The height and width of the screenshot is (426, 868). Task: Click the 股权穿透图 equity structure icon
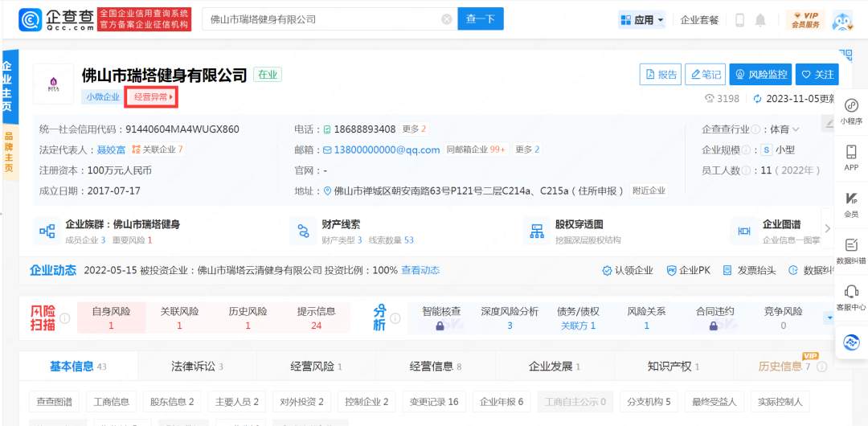pos(537,231)
